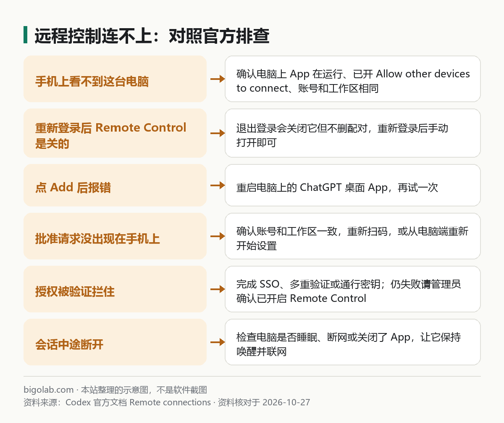Viewport: 504px width, 423px height.
Task: Click the solution '确认电脑上 App 在运行' box
Action: pos(353,79)
